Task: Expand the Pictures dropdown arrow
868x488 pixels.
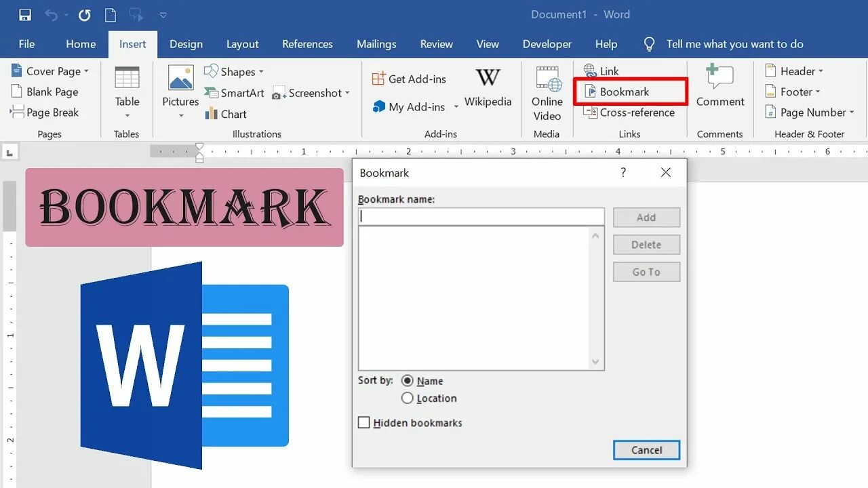Action: click(181, 116)
